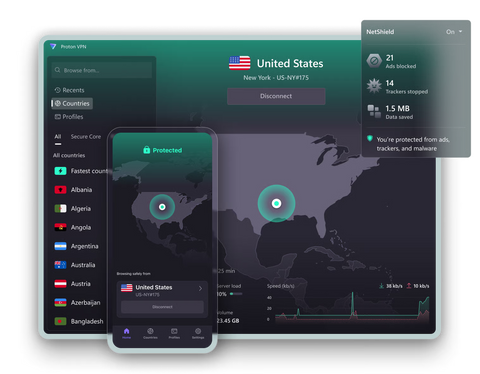Select Albania flag icon
The image size is (480, 374).
pos(60,190)
